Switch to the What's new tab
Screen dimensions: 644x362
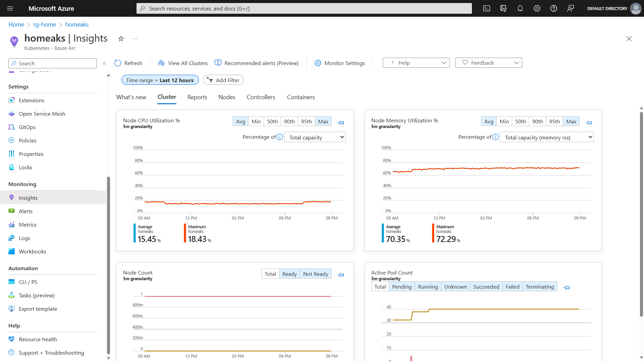point(131,97)
